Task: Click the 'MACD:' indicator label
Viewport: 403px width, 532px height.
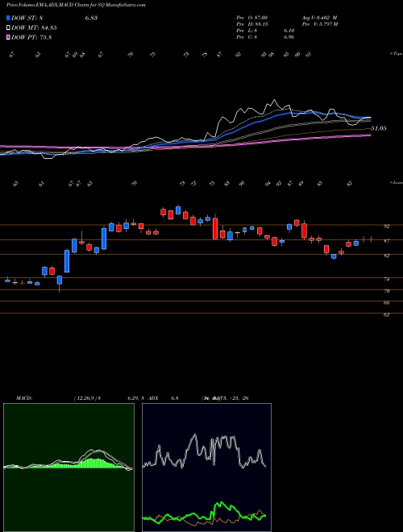Action: tap(23, 398)
